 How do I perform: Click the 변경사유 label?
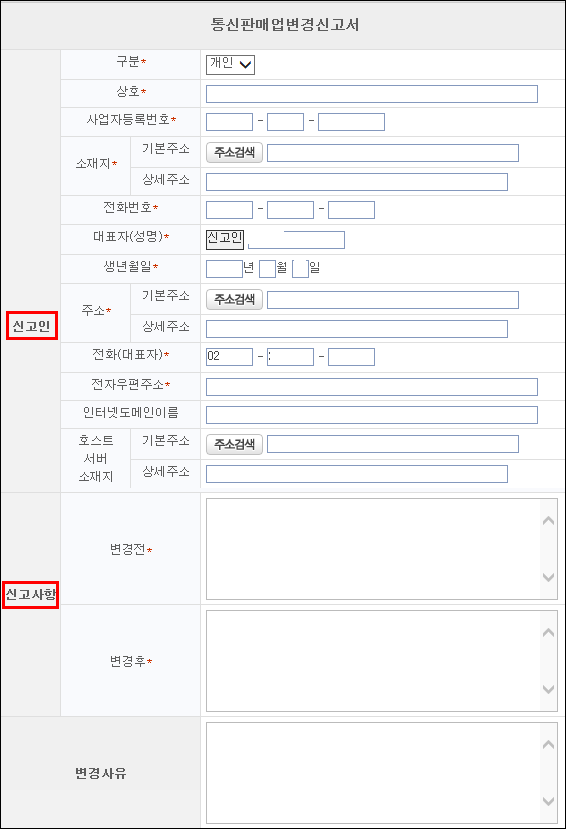point(100,773)
